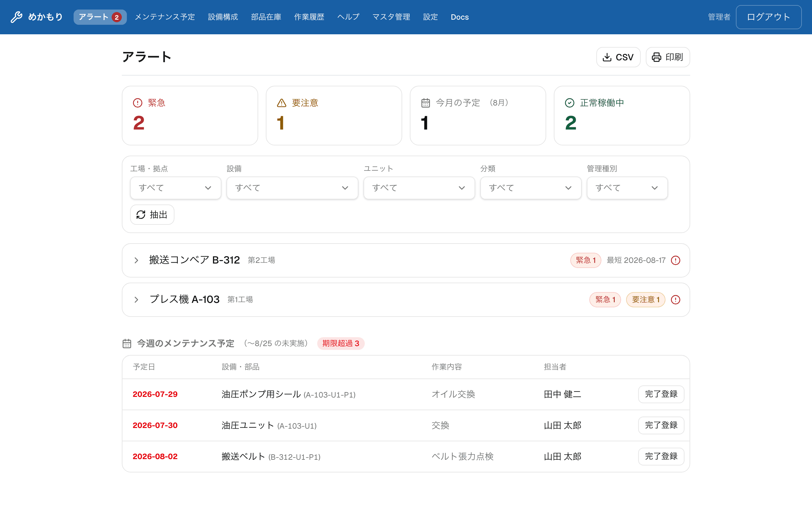
Task: Open the 分類 filter dropdown
Action: [x=530, y=188]
